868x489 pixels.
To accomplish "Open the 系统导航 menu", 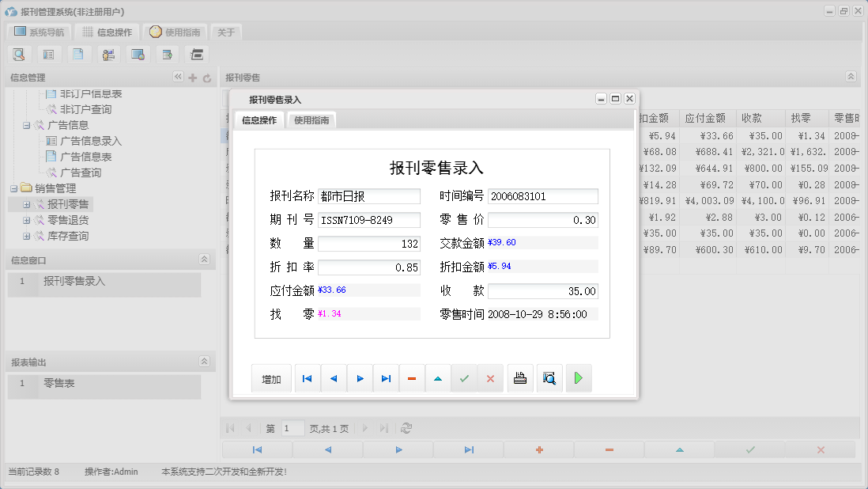I will [38, 31].
